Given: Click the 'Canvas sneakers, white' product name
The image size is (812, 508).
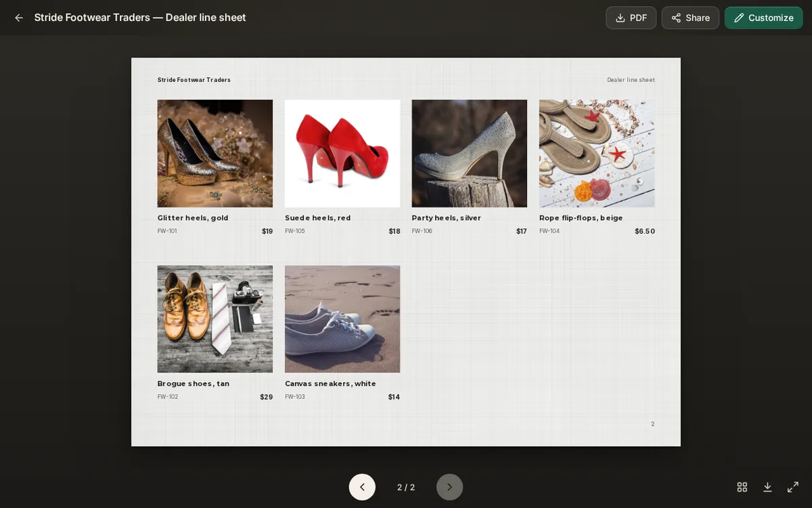Looking at the screenshot, I should (x=330, y=383).
